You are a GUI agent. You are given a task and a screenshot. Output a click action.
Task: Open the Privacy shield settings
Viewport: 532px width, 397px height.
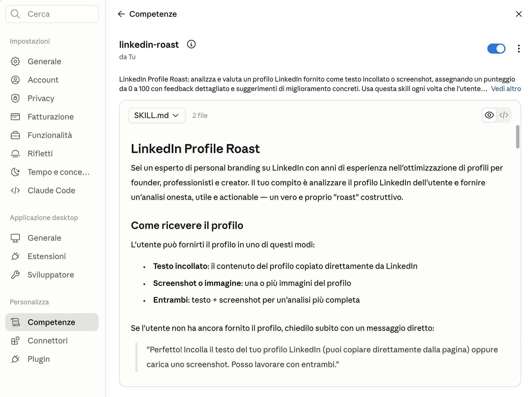click(x=52, y=98)
